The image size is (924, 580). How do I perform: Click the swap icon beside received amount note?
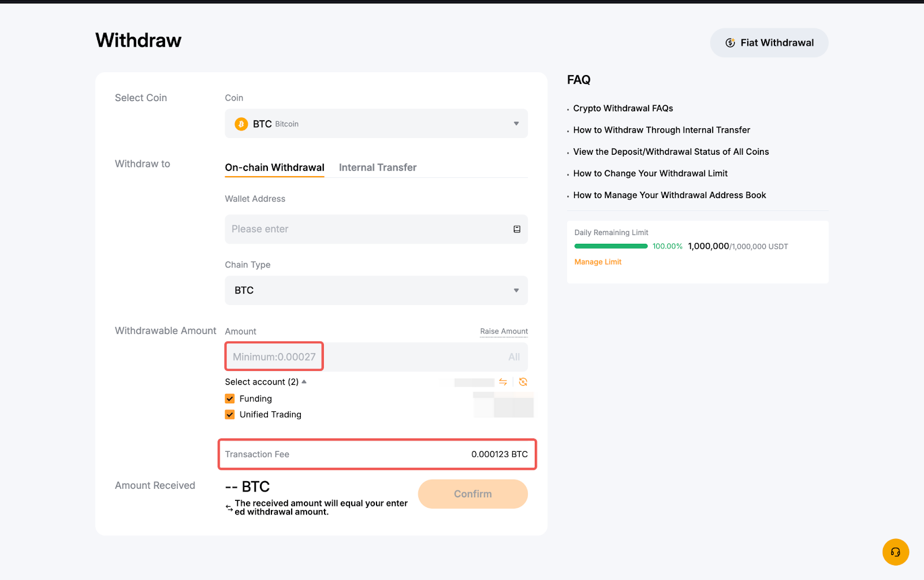click(x=229, y=508)
